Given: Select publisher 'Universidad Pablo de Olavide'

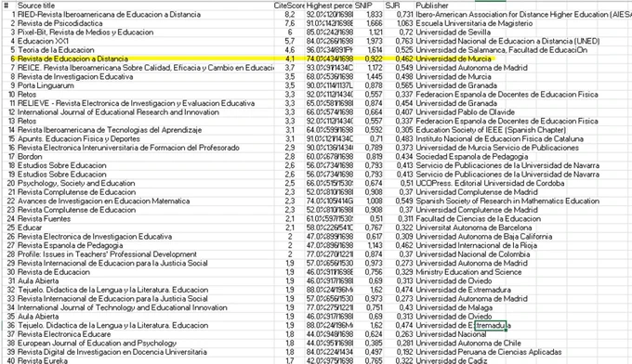Looking at the screenshot, I should pos(465,112).
